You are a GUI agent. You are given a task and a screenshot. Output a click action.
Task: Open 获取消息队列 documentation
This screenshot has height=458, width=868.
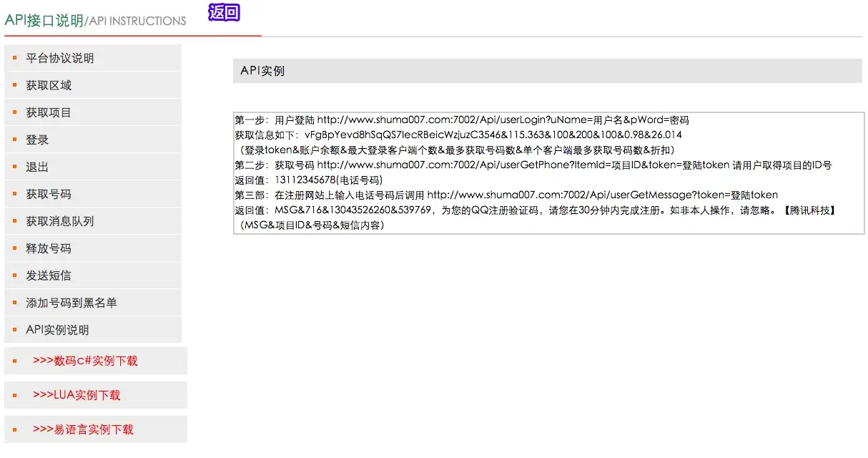coord(60,221)
